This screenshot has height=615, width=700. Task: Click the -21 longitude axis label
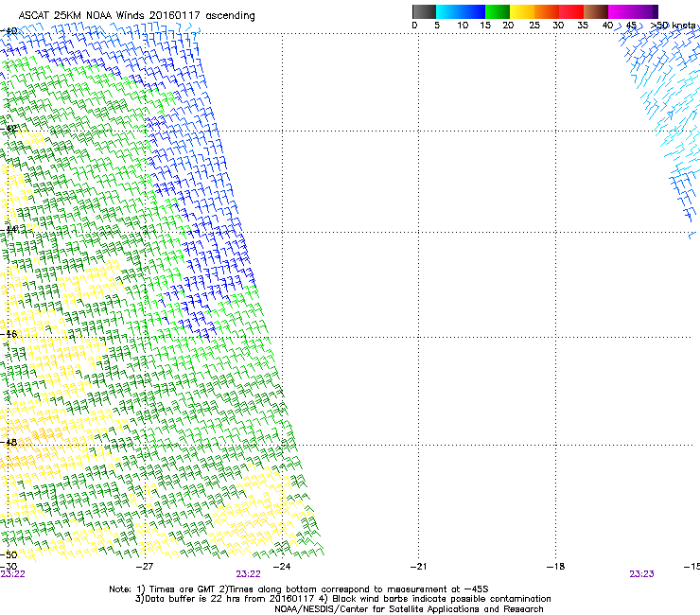coord(418,567)
